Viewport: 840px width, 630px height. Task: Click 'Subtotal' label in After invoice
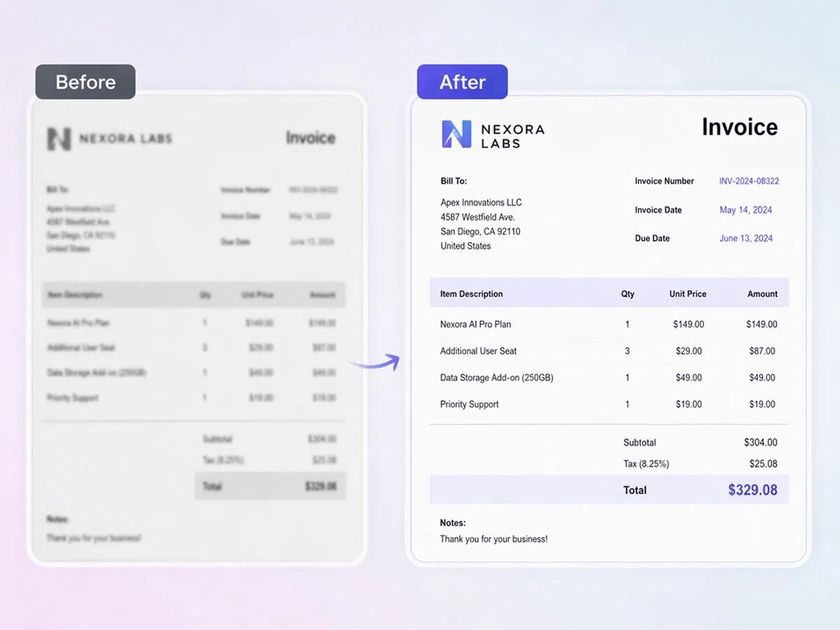coord(640,442)
